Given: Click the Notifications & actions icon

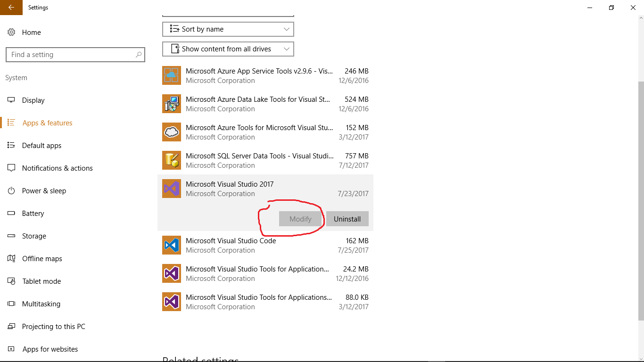Looking at the screenshot, I should [x=11, y=168].
